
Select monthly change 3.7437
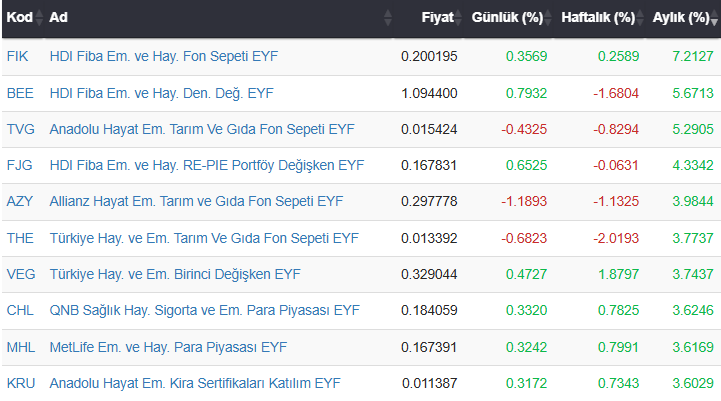(x=693, y=274)
